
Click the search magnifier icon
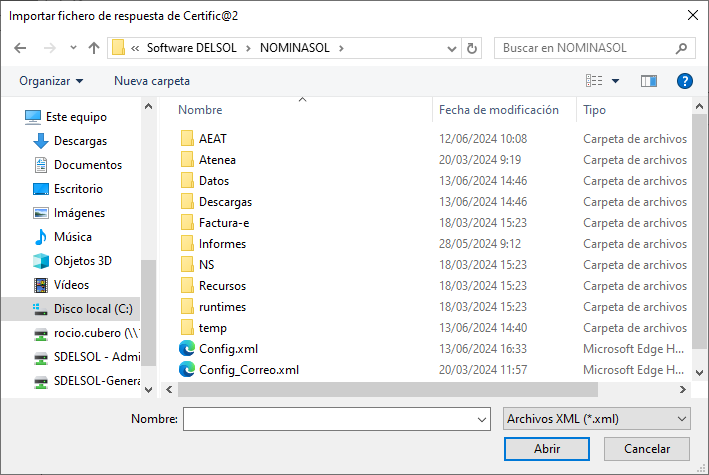(681, 48)
